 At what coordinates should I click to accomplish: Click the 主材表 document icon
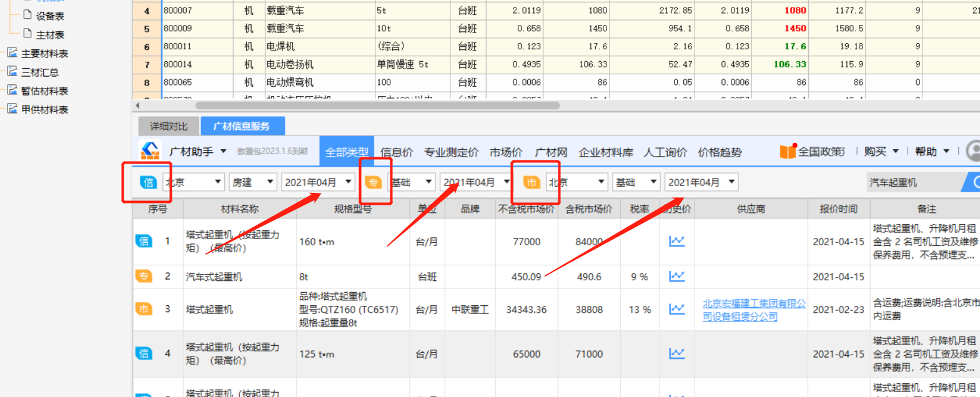[27, 34]
